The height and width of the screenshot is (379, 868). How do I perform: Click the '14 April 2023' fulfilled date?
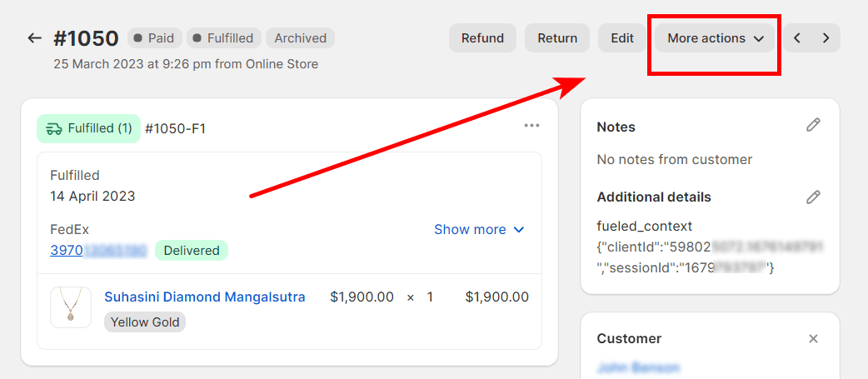[x=92, y=196]
